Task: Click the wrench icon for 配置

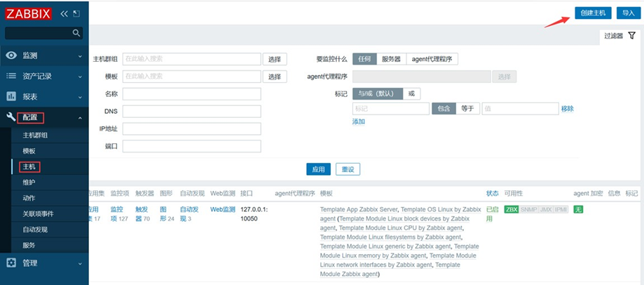Action: click(x=11, y=117)
